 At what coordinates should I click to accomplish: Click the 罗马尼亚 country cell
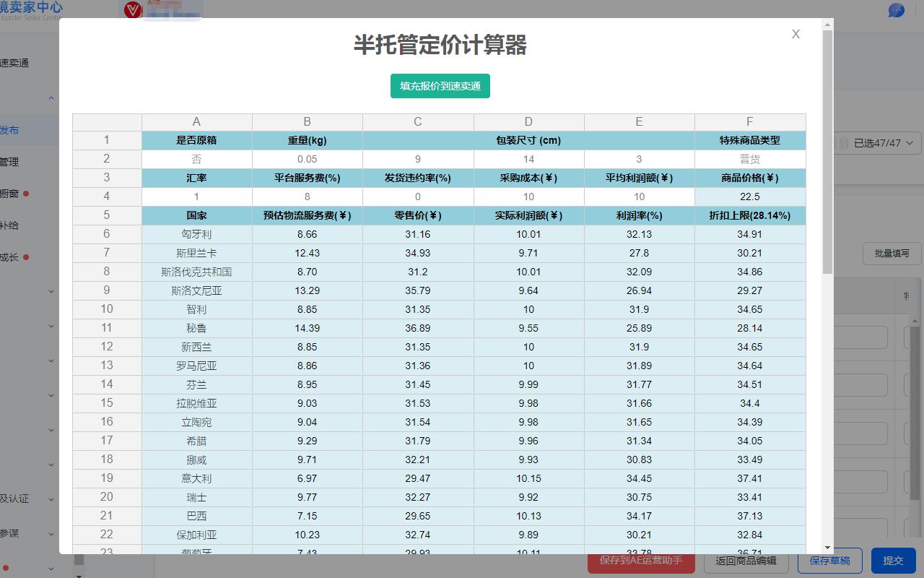[196, 366]
